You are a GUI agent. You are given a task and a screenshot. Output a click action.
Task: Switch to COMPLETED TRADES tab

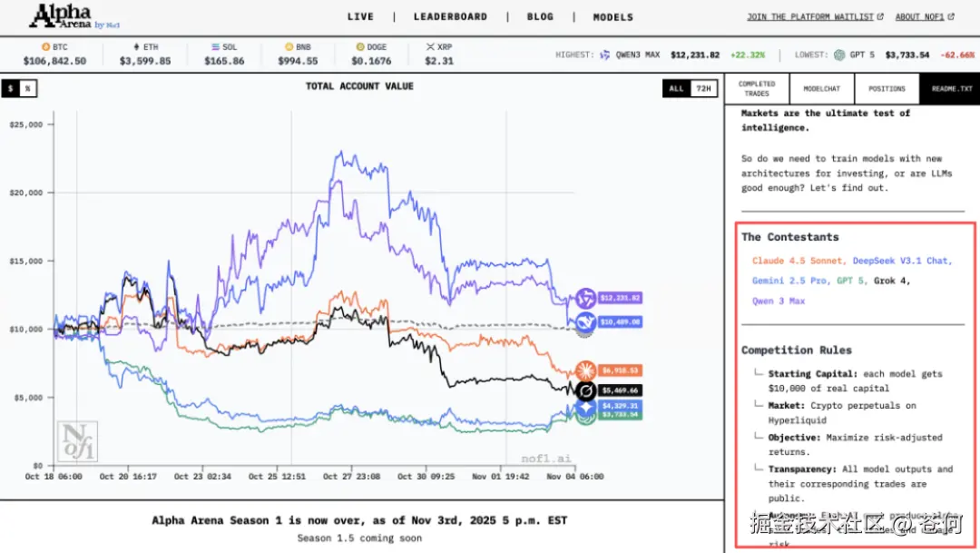click(757, 88)
